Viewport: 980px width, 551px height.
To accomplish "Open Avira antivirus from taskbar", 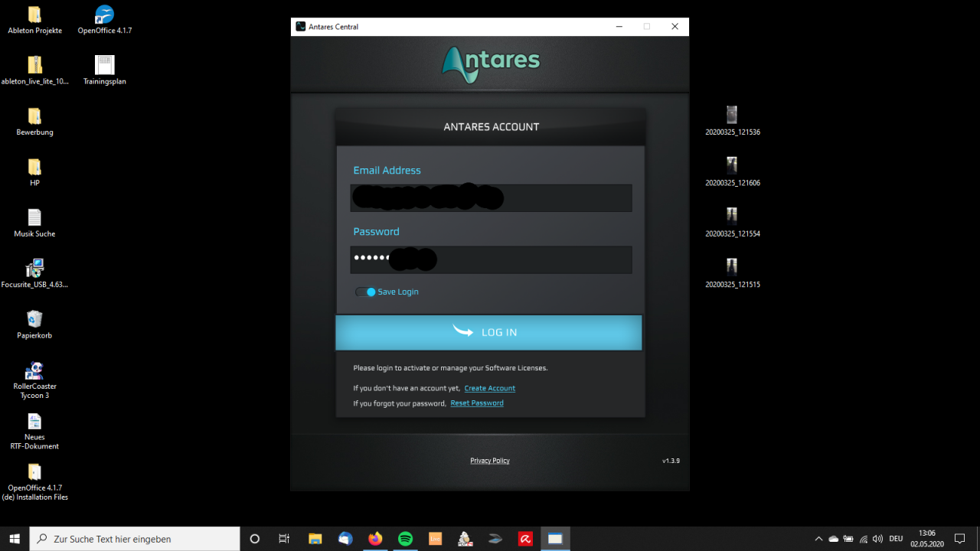I will pos(525,539).
